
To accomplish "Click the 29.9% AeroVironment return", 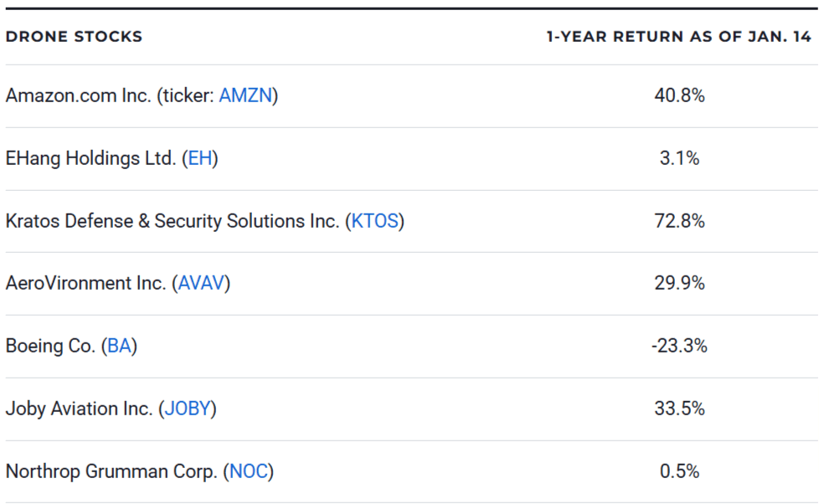I will pos(679,284).
